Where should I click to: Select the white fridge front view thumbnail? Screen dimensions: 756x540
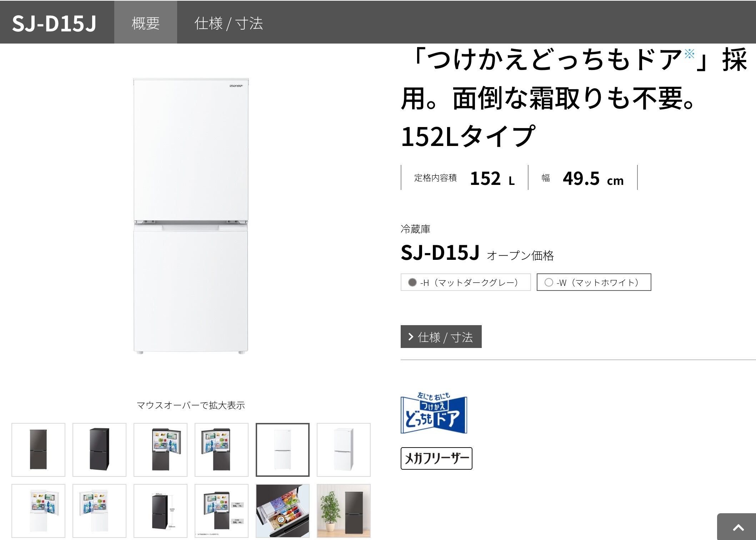[x=282, y=450]
